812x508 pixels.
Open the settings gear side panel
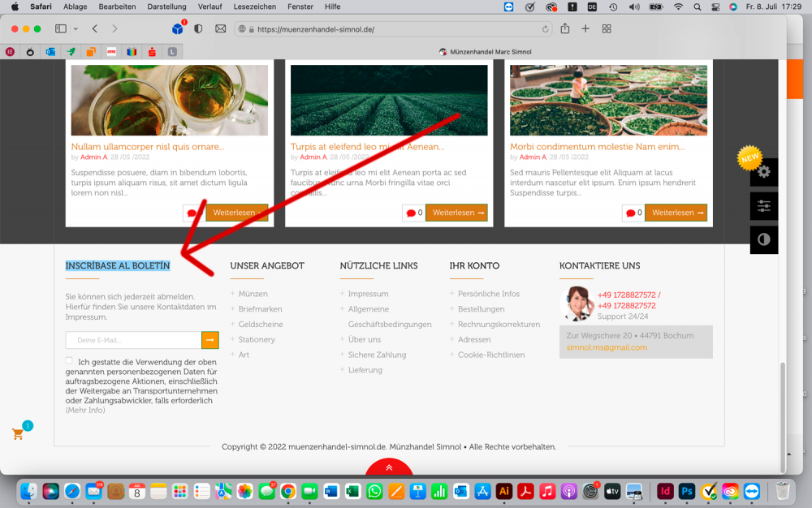coord(764,172)
